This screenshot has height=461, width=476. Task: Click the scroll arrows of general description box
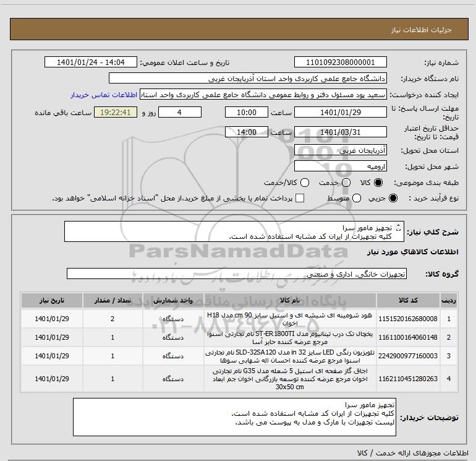[x=399, y=228]
